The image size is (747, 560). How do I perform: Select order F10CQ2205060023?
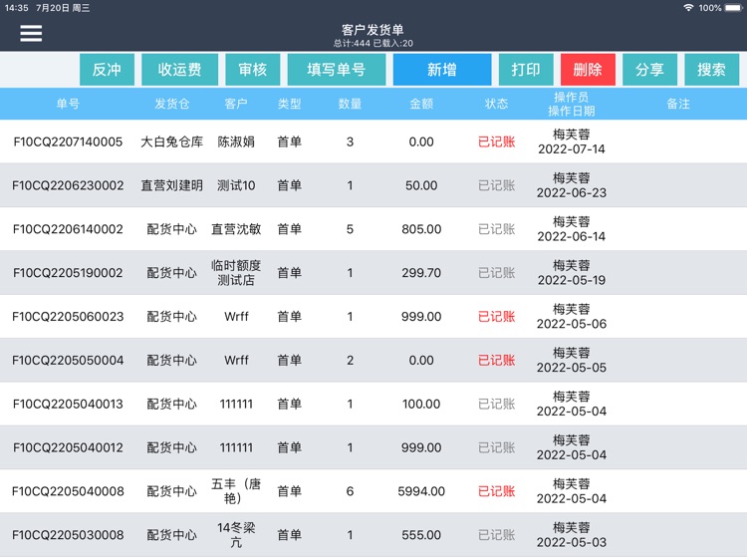[68, 317]
